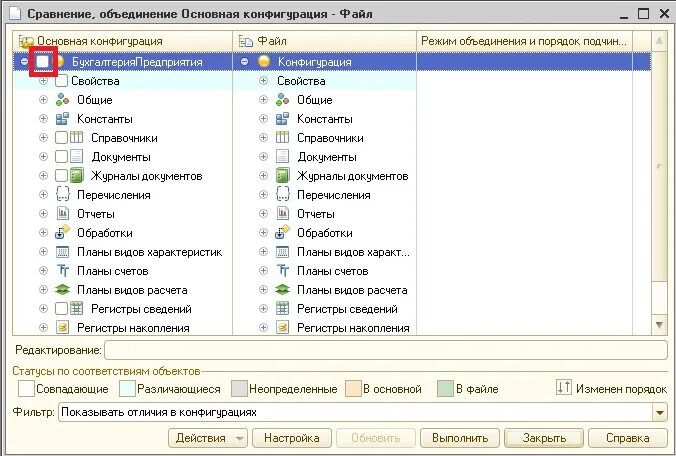Maximize the comparison window
676x456 pixels.
(x=643, y=14)
